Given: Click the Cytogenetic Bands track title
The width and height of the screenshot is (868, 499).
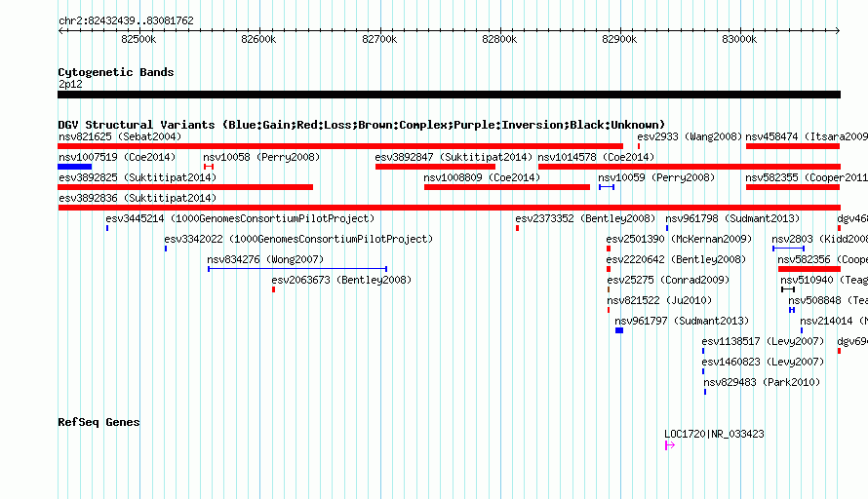Looking at the screenshot, I should coord(116,72).
